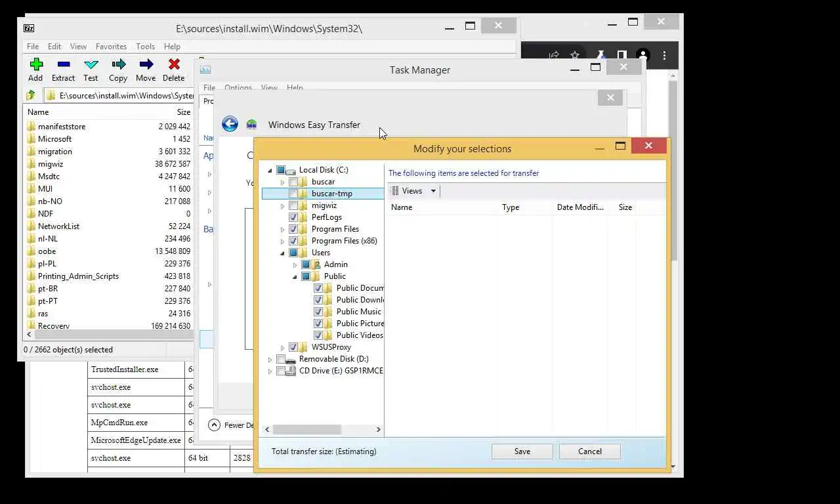Click the Copy icon in 7-Zip toolbar

[119, 64]
